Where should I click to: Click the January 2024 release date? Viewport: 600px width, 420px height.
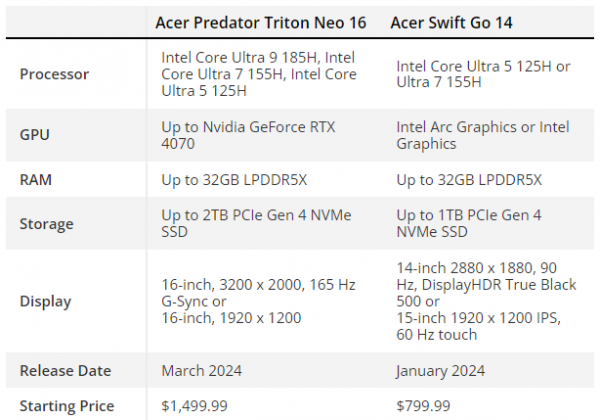pos(440,370)
